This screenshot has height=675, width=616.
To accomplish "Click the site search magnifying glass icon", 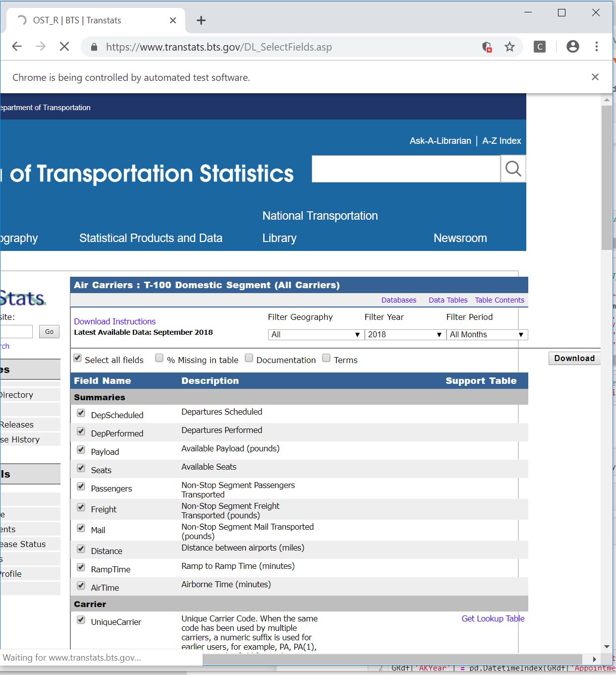I will (513, 169).
